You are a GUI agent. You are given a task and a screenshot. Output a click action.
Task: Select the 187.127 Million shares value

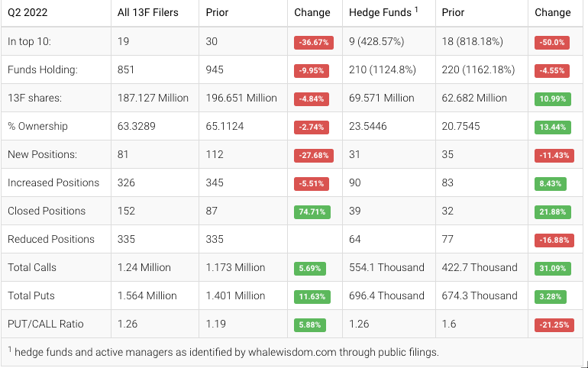point(153,98)
